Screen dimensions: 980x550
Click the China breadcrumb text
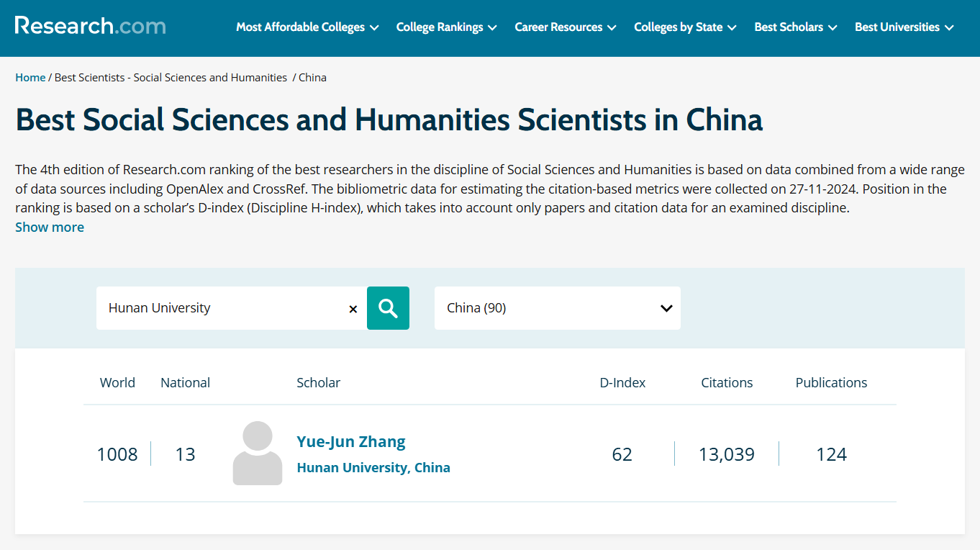point(312,78)
